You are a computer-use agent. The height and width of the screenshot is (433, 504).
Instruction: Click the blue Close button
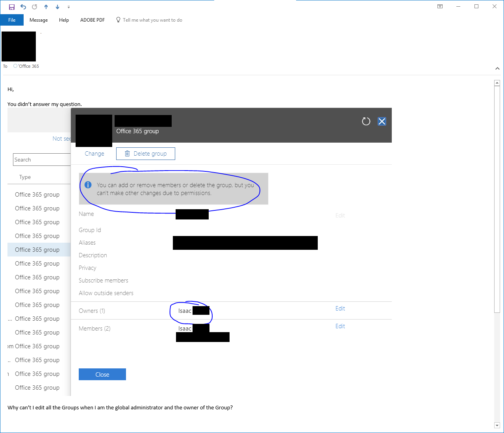tap(102, 374)
